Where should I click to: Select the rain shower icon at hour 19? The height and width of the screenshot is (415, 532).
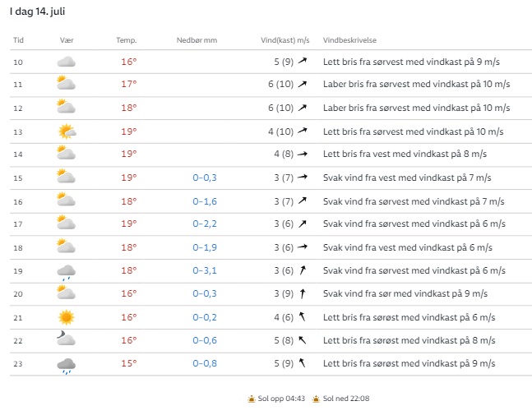67,271
